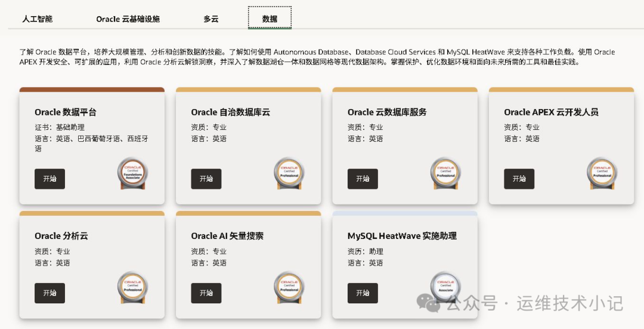
Task: Click 证书：基础助理 text on Oracle 数据平台
Action: 60,128
